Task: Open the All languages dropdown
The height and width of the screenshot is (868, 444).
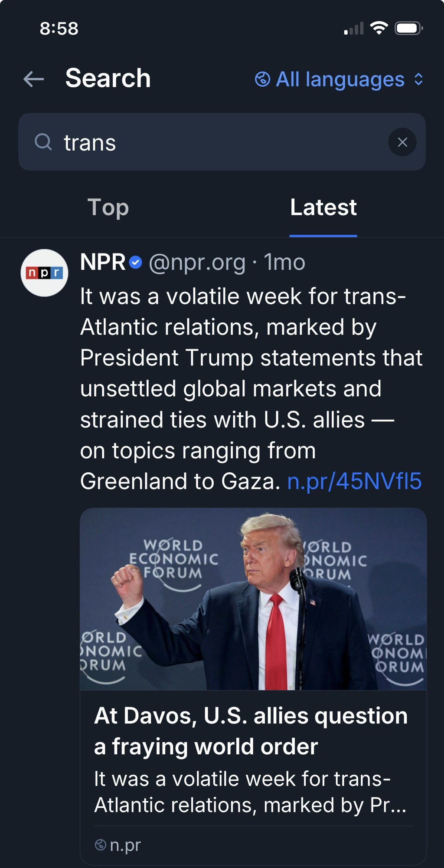Action: 340,79
